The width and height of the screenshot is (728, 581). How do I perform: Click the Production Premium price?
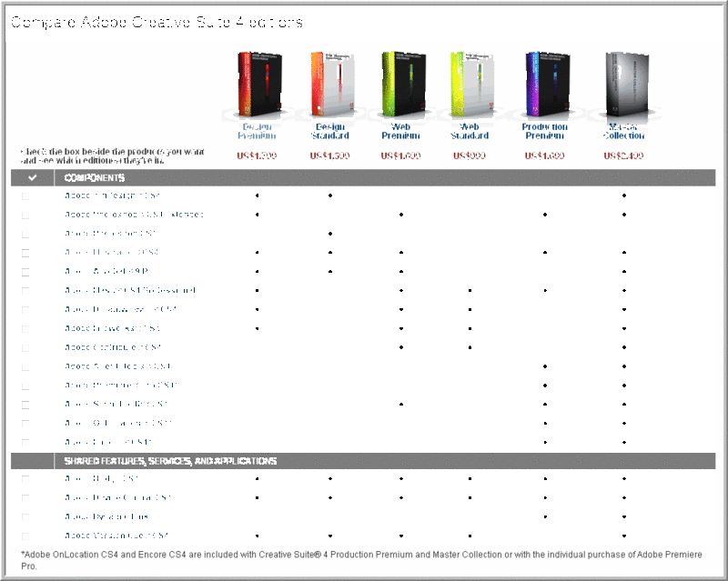tap(544, 155)
